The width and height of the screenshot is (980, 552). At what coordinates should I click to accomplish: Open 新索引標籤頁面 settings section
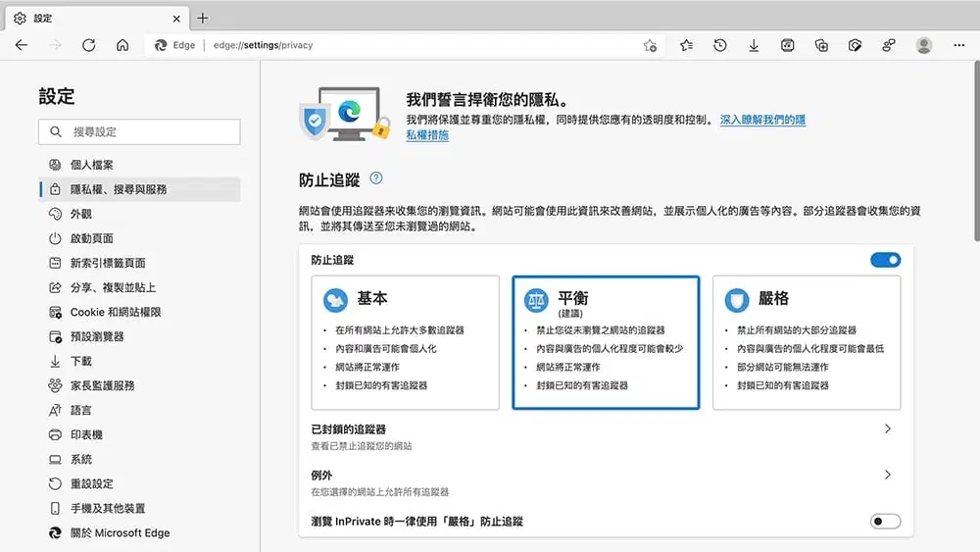139,263
